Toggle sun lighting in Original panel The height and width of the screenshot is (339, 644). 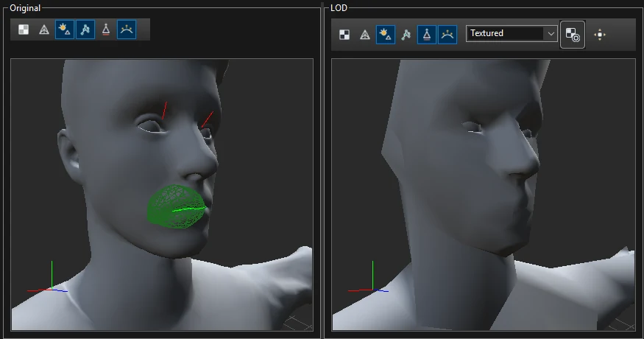coord(65,29)
